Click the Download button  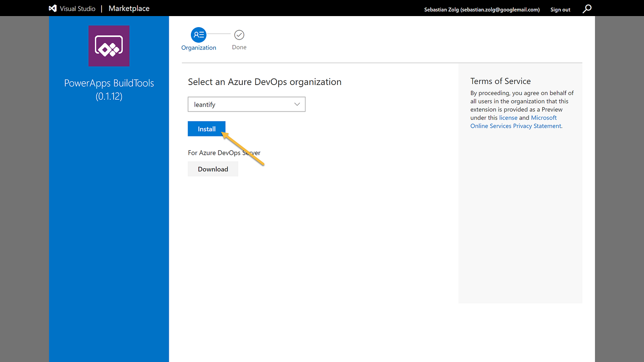213,169
